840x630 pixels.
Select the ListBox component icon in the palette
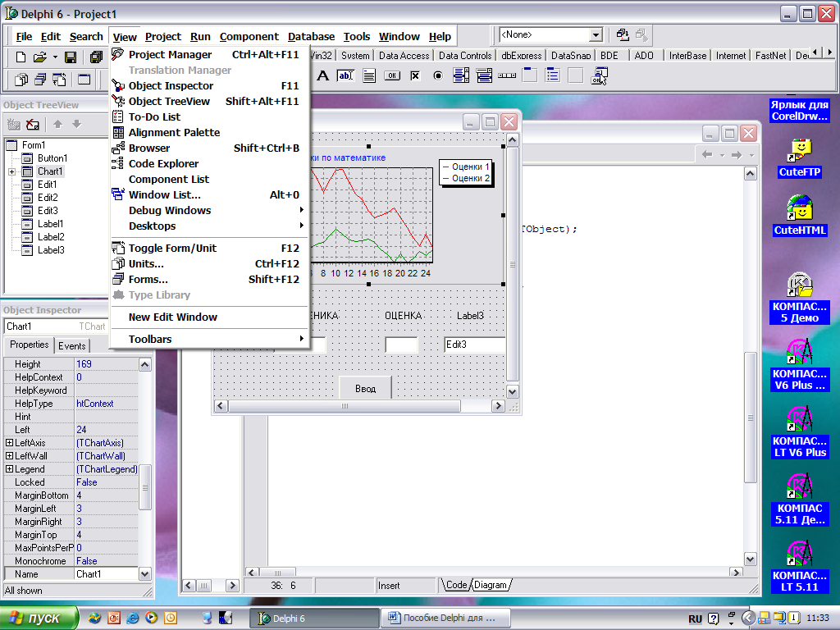[x=461, y=75]
